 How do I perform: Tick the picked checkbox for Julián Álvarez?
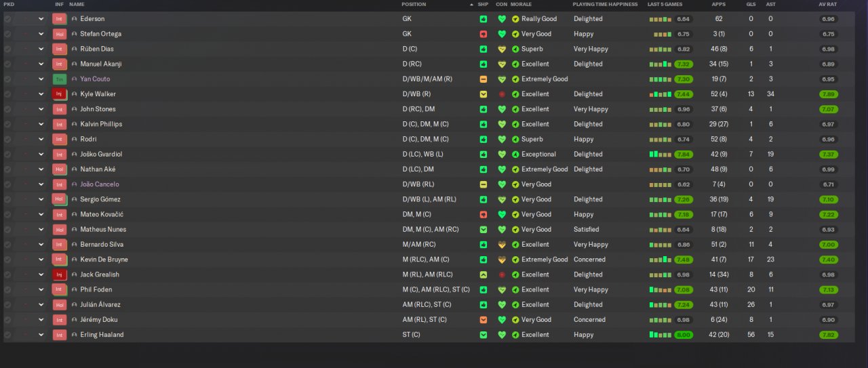7,305
